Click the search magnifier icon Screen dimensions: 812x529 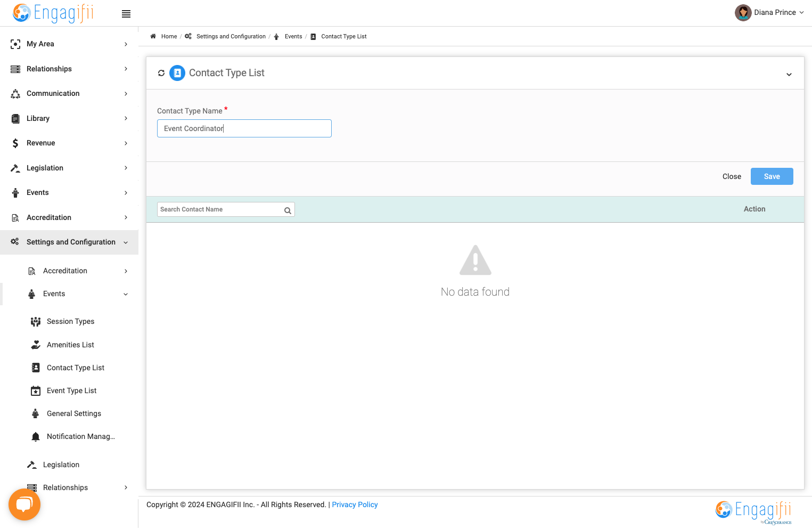288,210
